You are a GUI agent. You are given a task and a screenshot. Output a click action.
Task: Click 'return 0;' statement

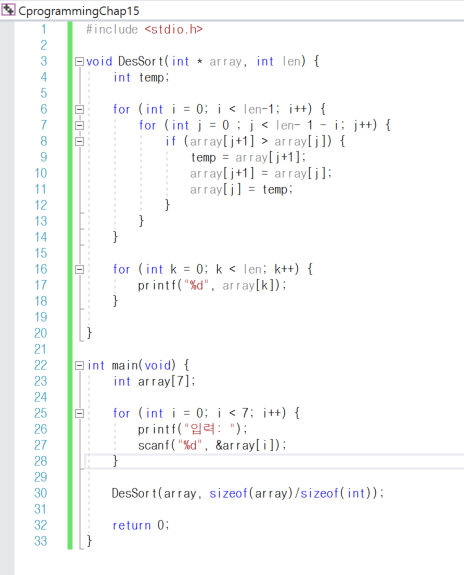pos(141,525)
